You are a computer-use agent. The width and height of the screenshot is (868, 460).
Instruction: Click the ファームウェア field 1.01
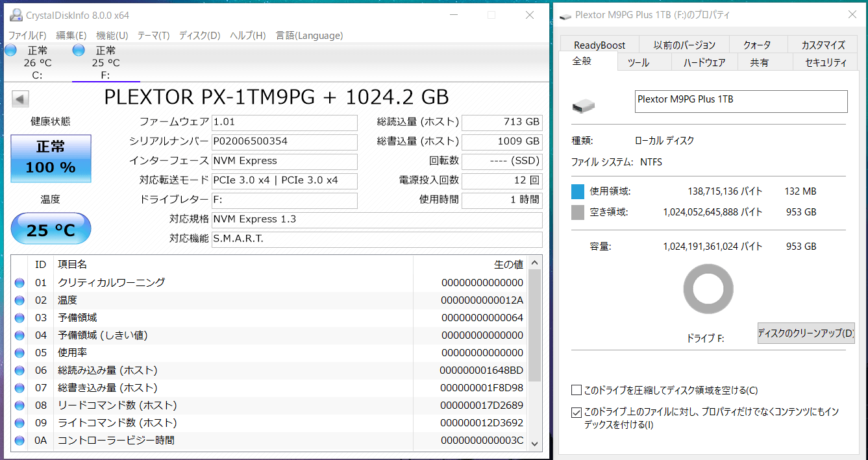point(284,122)
